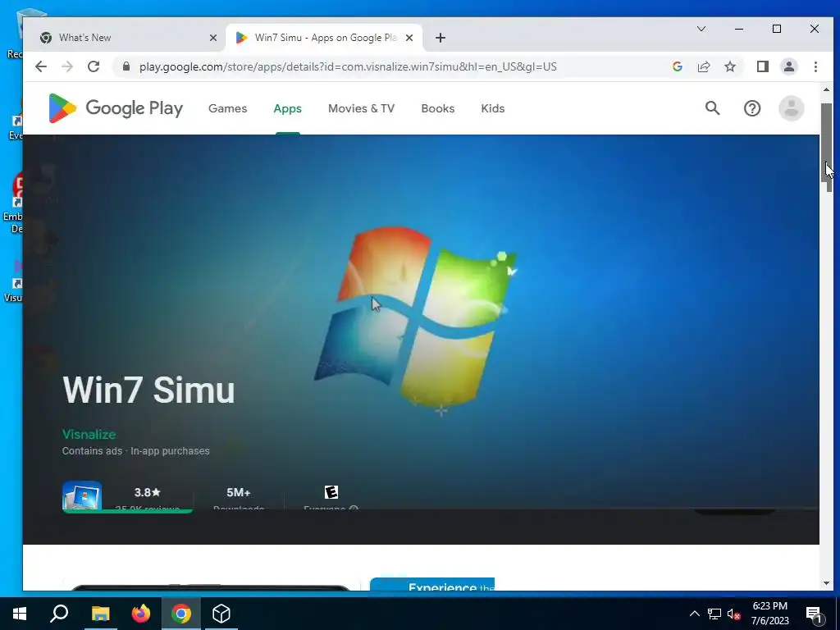This screenshot has height=630, width=840.
Task: Click scrollbar up arrow
Action: [826, 90]
